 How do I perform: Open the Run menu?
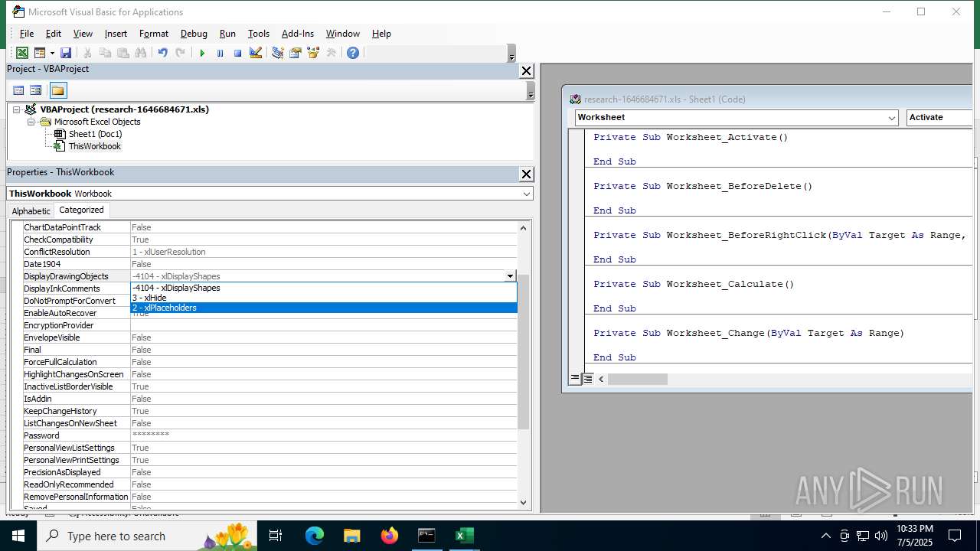coord(227,34)
